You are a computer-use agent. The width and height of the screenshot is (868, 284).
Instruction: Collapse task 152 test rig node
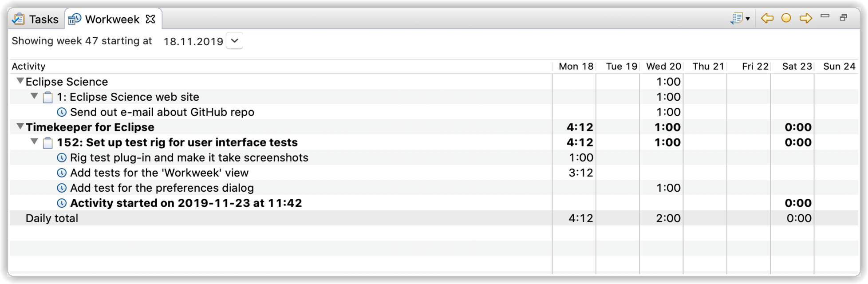[x=34, y=142]
